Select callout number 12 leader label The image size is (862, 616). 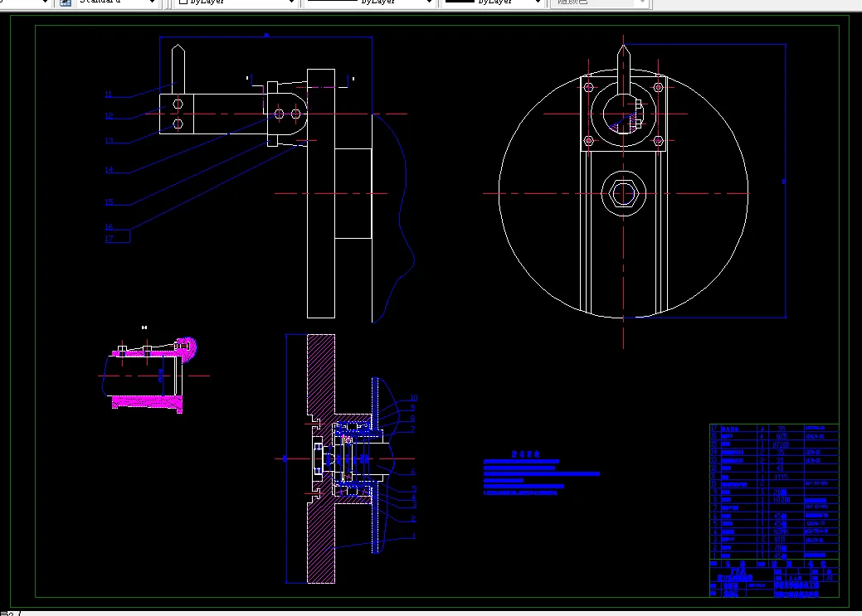[x=109, y=116]
